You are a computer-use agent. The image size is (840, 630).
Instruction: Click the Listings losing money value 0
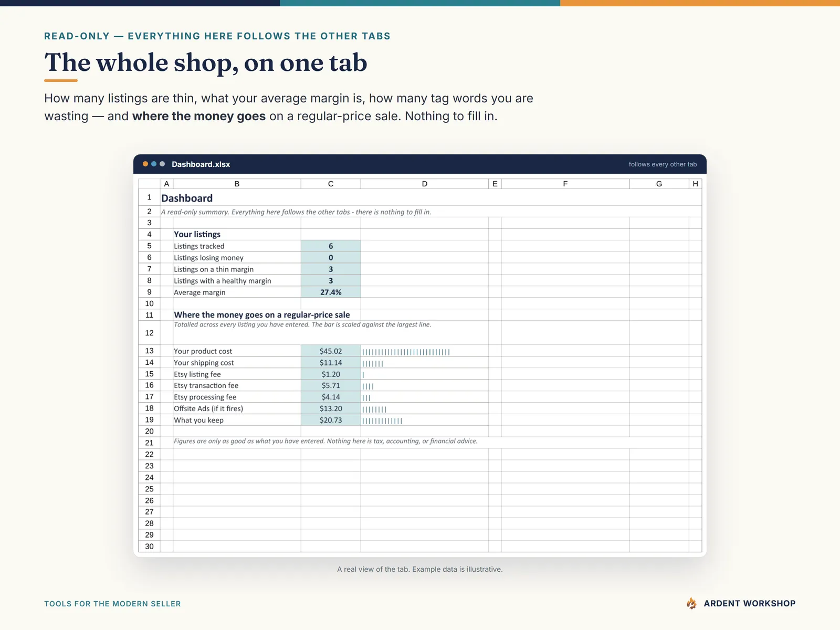(331, 258)
